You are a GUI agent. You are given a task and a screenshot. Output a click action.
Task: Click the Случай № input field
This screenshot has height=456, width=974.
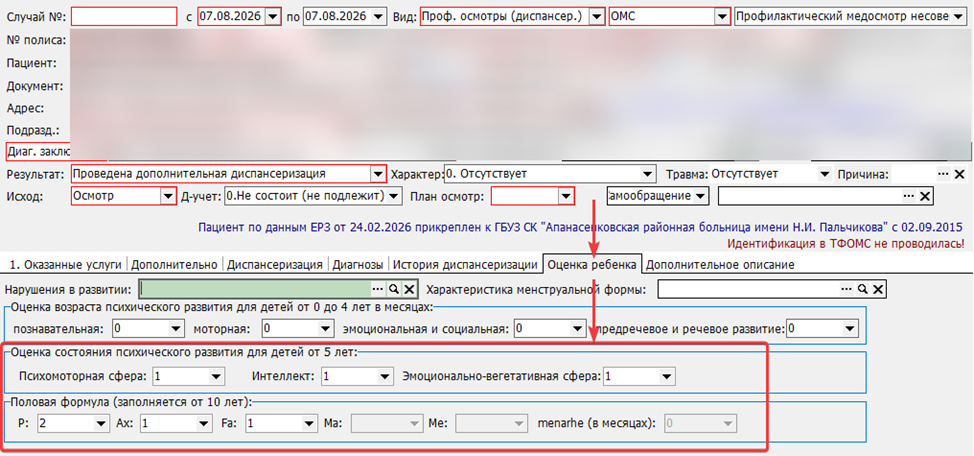click(x=124, y=16)
